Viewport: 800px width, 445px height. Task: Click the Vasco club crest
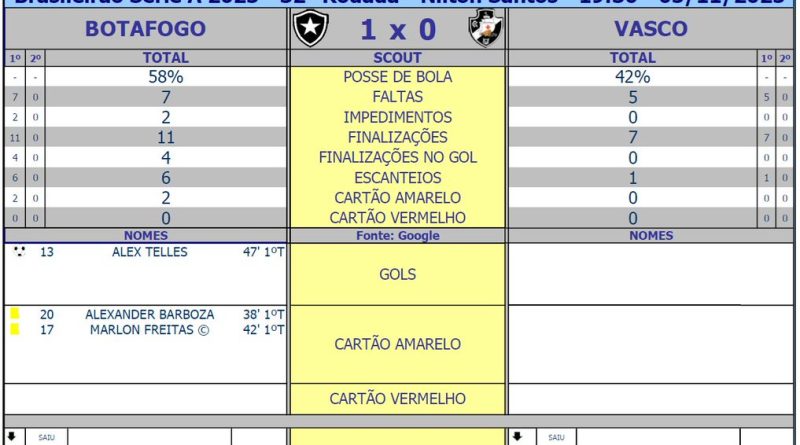(485, 29)
